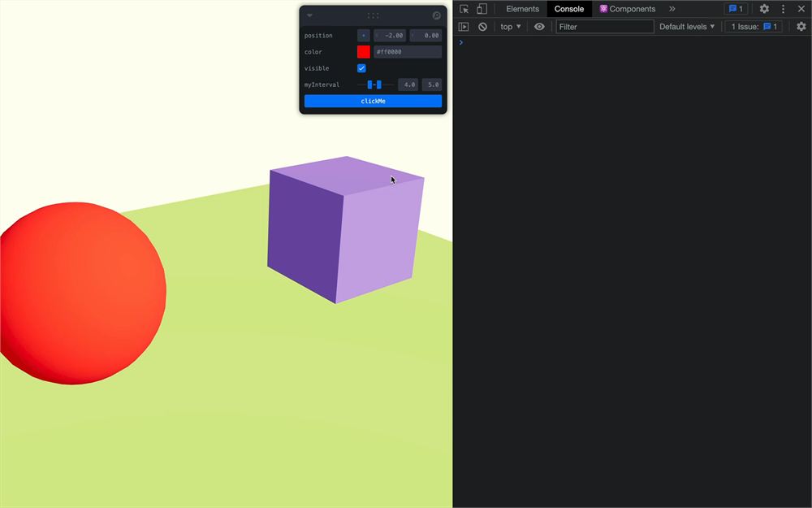Close the DevTools panel

point(801,9)
